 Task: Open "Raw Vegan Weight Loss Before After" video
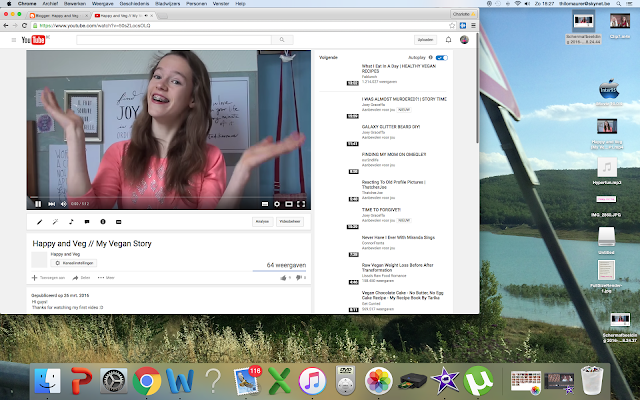(398, 267)
